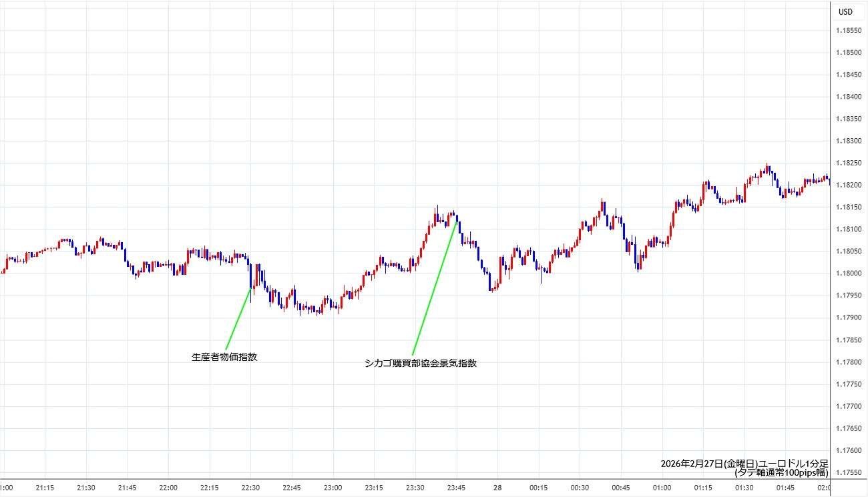Select the 00:45 time axis label
The image size is (868, 497).
621,488
